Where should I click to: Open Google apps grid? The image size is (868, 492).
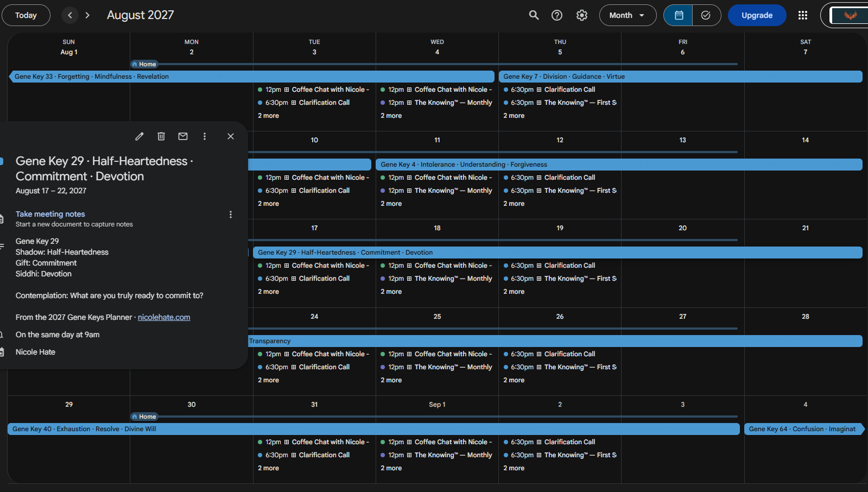(x=803, y=15)
